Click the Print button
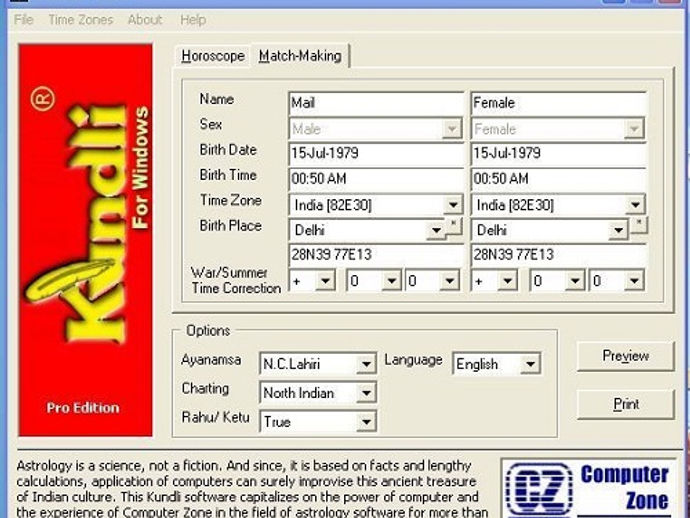Viewport: 690px width, 518px height. coord(625,404)
